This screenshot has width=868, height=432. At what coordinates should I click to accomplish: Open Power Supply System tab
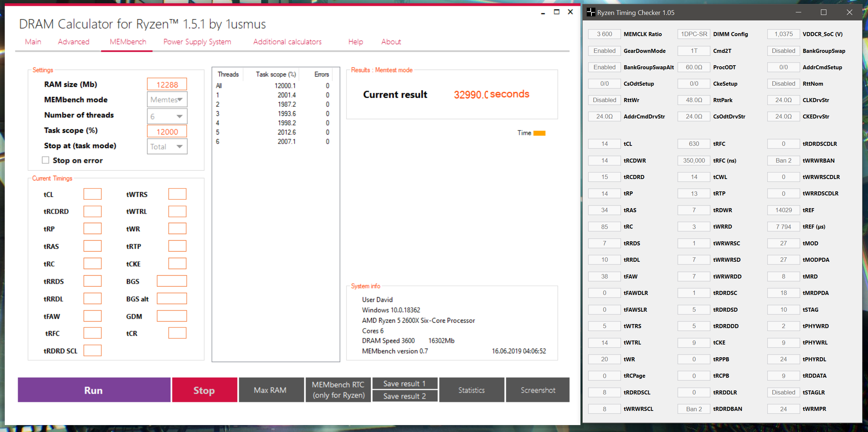point(197,42)
